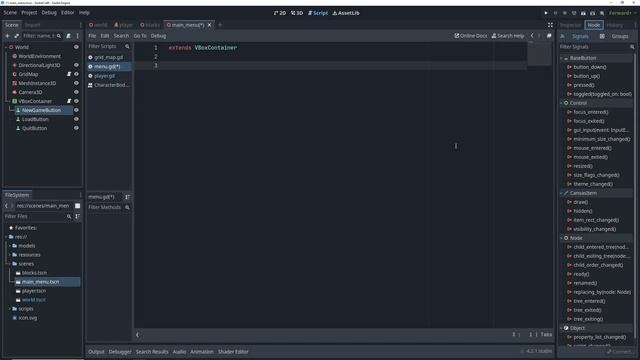640x360 pixels.
Task: Open the Animation bottom panel
Action: (x=202, y=351)
